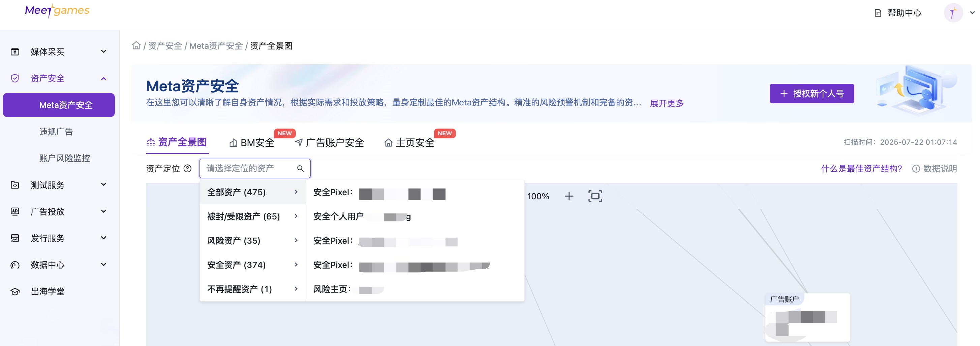This screenshot has height=346, width=980.
Task: Zoom in with the plus icon
Action: (x=569, y=196)
